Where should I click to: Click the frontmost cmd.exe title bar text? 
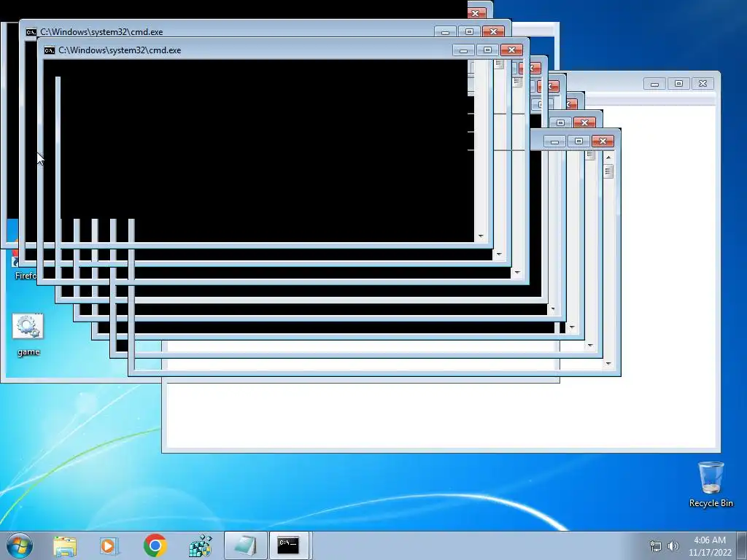[120, 50]
